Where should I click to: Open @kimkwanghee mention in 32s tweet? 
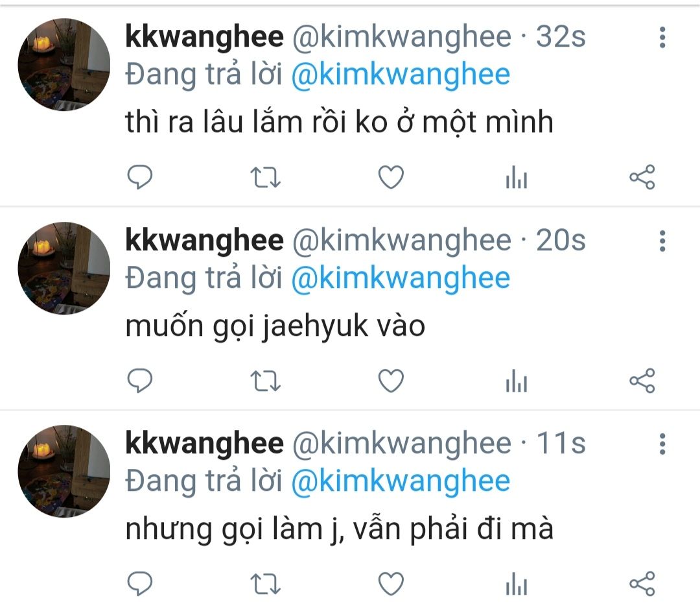401,75
